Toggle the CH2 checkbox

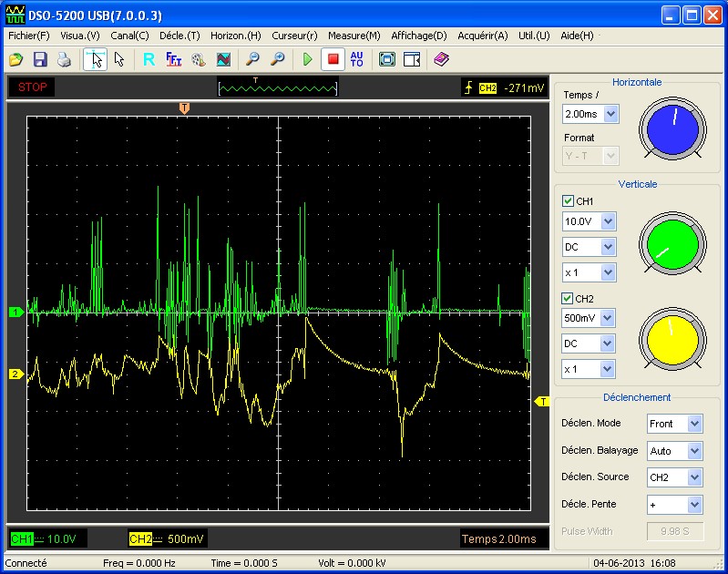[x=568, y=299]
